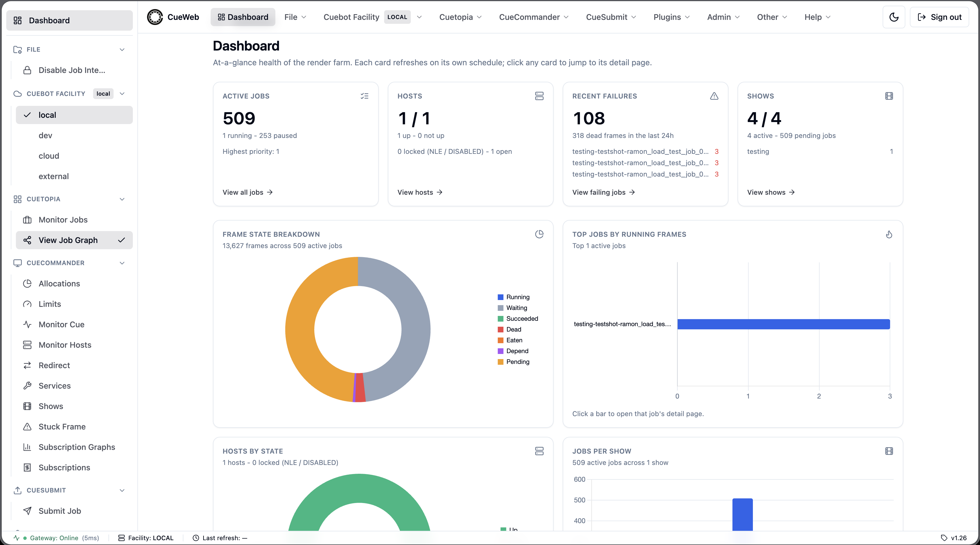Click the Jobs Per Show film icon
The width and height of the screenshot is (980, 545).
889,451
